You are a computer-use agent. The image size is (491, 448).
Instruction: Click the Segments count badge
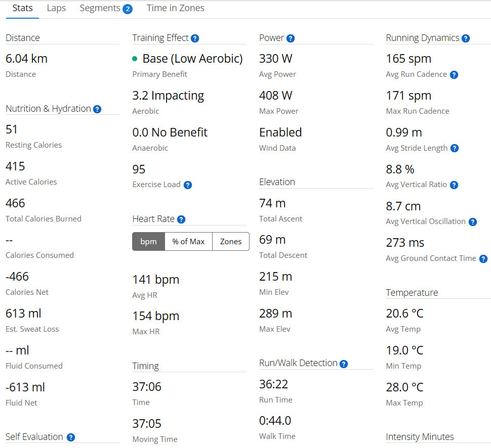128,9
